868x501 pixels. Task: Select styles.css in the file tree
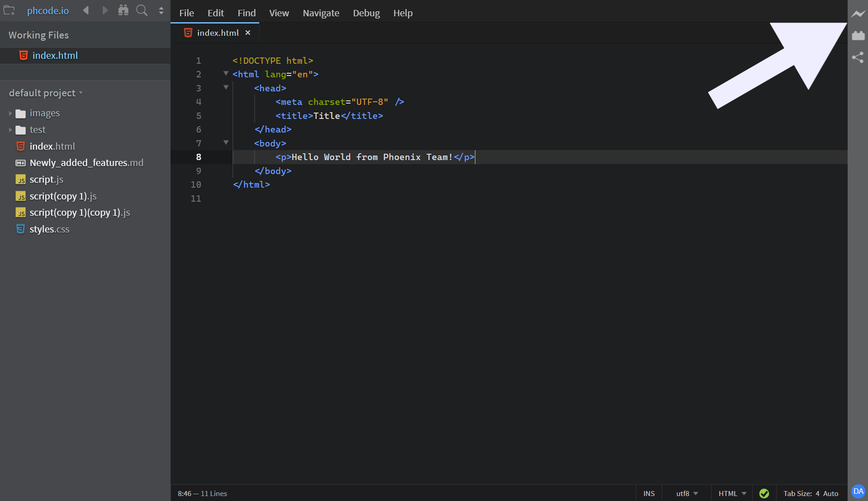49,229
